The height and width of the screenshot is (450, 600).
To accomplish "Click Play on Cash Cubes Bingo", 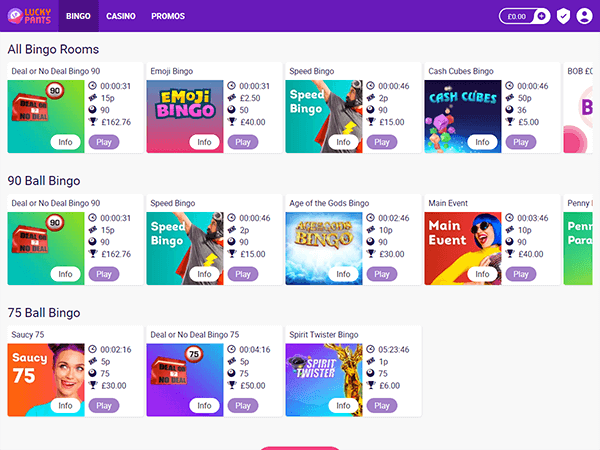I will point(520,142).
